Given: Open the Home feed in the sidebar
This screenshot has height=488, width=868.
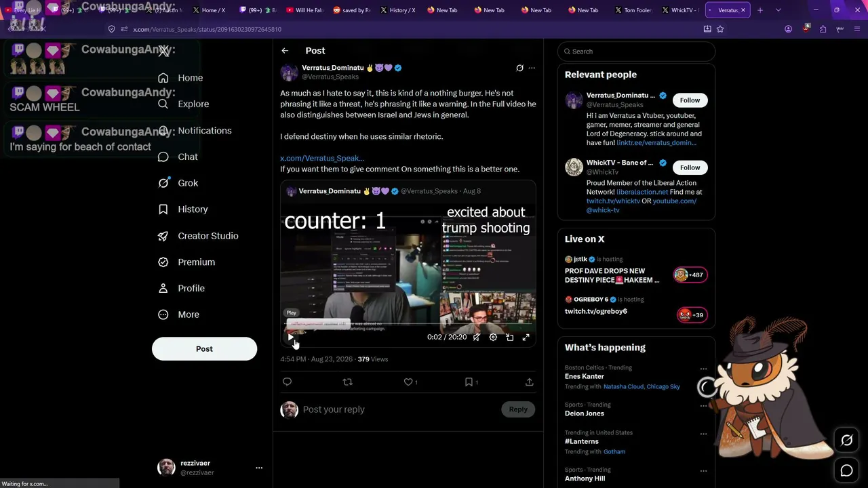Looking at the screenshot, I should (180, 78).
